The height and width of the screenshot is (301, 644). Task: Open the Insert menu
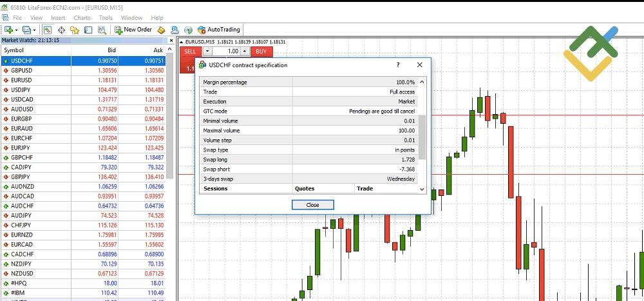tap(58, 17)
